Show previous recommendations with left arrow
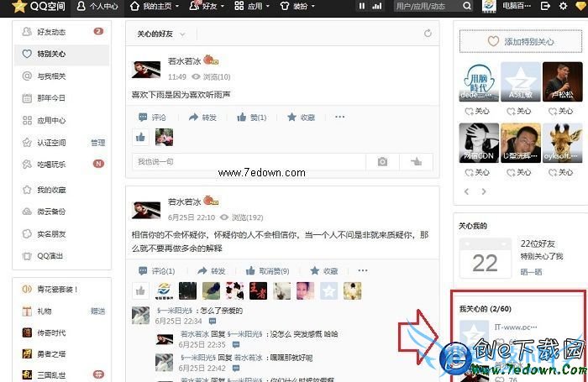The image size is (588, 382). (x=466, y=191)
